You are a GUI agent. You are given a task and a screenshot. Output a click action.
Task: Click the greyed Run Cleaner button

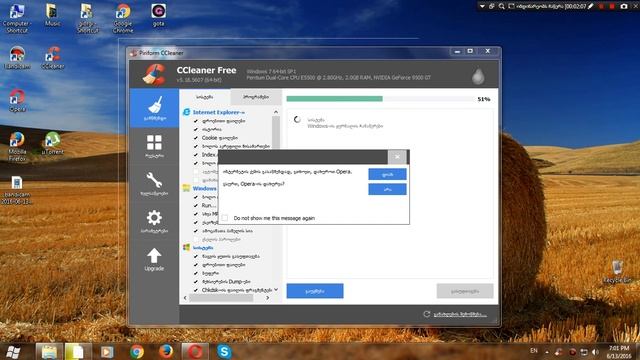click(x=465, y=291)
